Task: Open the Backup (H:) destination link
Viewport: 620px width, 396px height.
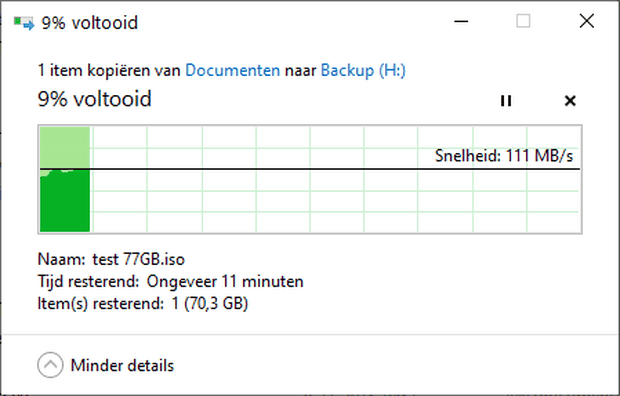Action: pyautogui.click(x=363, y=70)
